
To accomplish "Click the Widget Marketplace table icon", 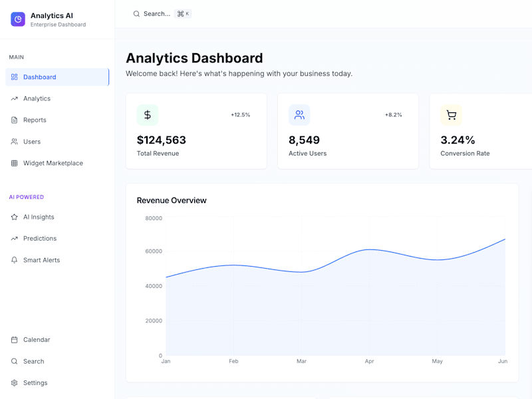I will pos(14,163).
